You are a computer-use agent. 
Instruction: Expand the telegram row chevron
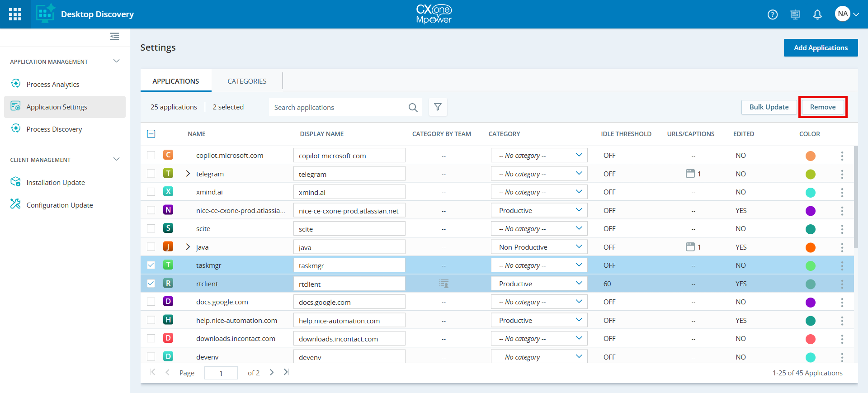click(x=188, y=174)
